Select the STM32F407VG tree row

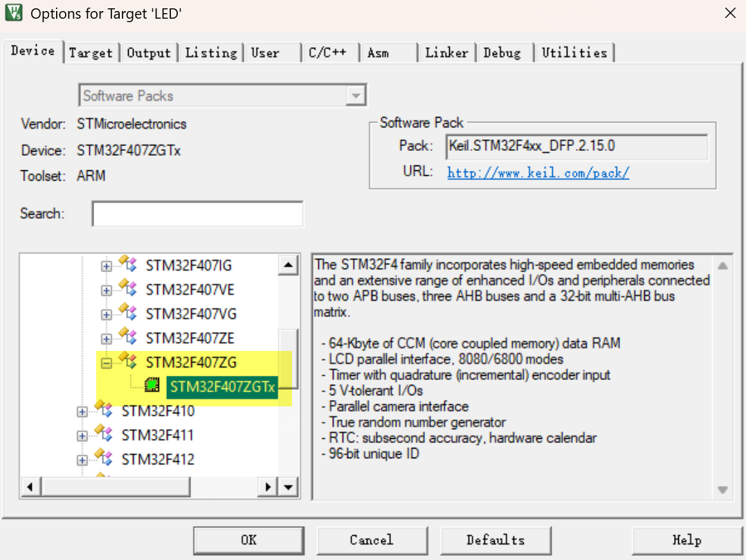[191, 314]
